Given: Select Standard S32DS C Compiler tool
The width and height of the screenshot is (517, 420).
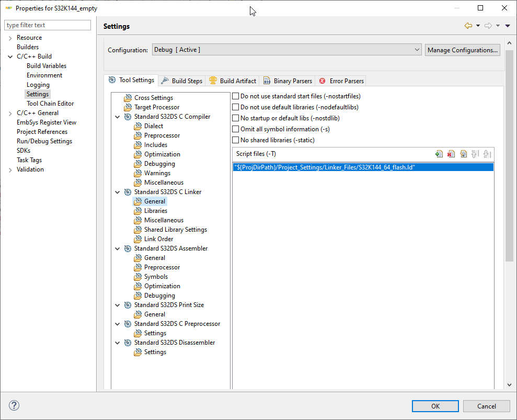Looking at the screenshot, I should pyautogui.click(x=172, y=117).
